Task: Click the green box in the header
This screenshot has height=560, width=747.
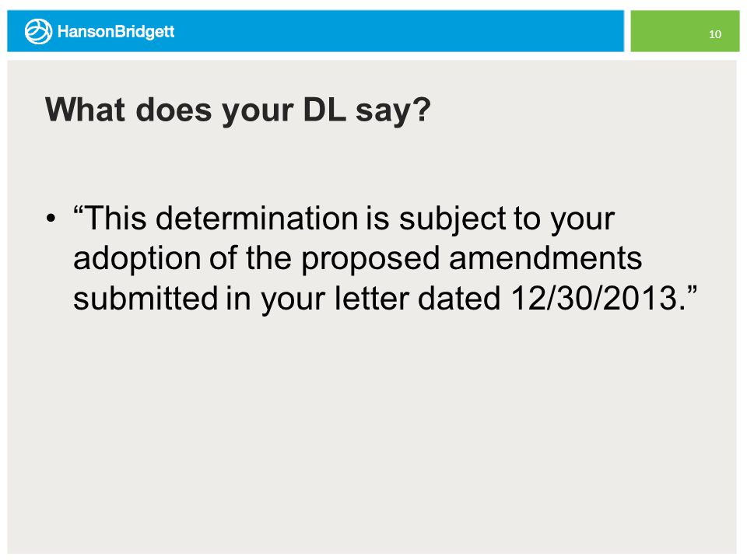Action: (685, 31)
